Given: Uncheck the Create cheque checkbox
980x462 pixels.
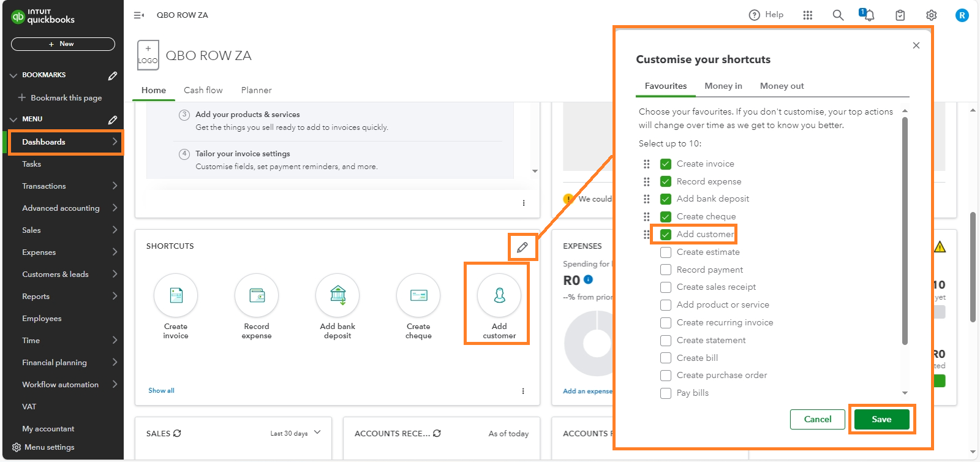Looking at the screenshot, I should click(666, 217).
